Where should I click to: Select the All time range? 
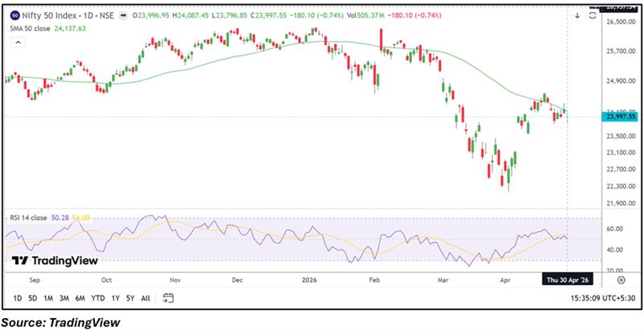146,298
